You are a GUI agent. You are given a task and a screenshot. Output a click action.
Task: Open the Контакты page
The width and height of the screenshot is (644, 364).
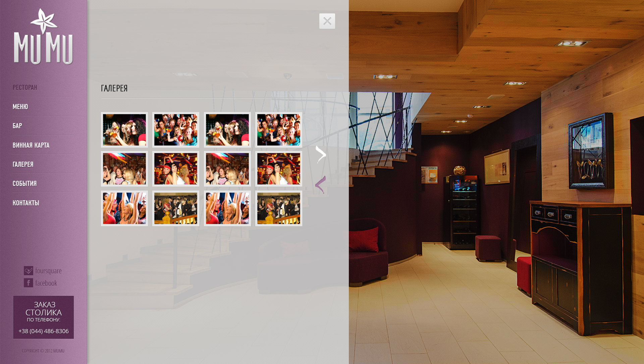26,203
